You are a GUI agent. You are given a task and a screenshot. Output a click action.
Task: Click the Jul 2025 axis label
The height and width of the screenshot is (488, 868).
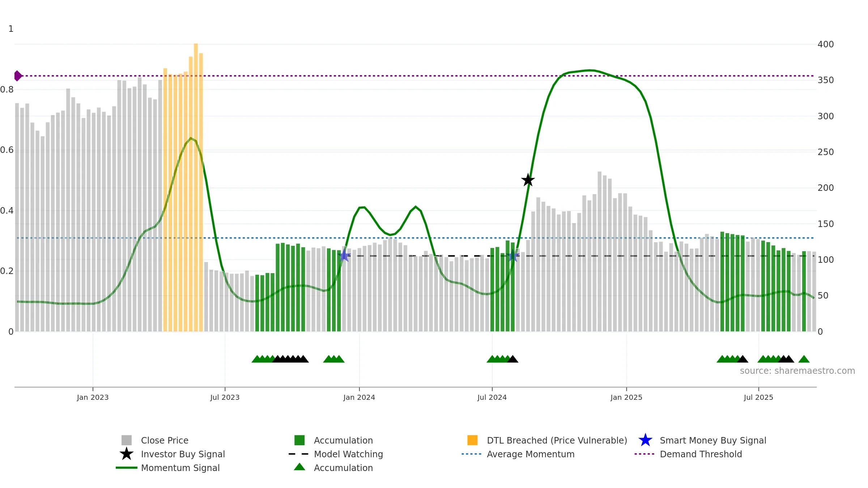[758, 397]
